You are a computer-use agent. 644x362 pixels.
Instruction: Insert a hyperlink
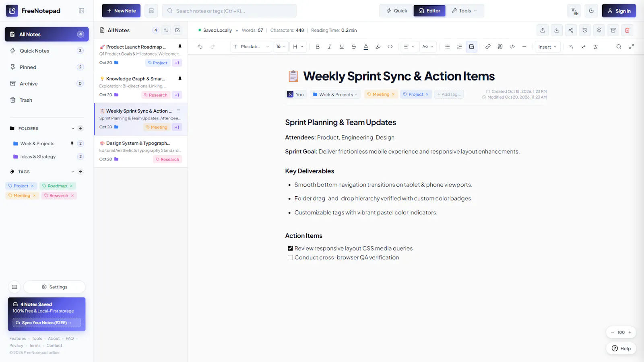[x=488, y=47]
